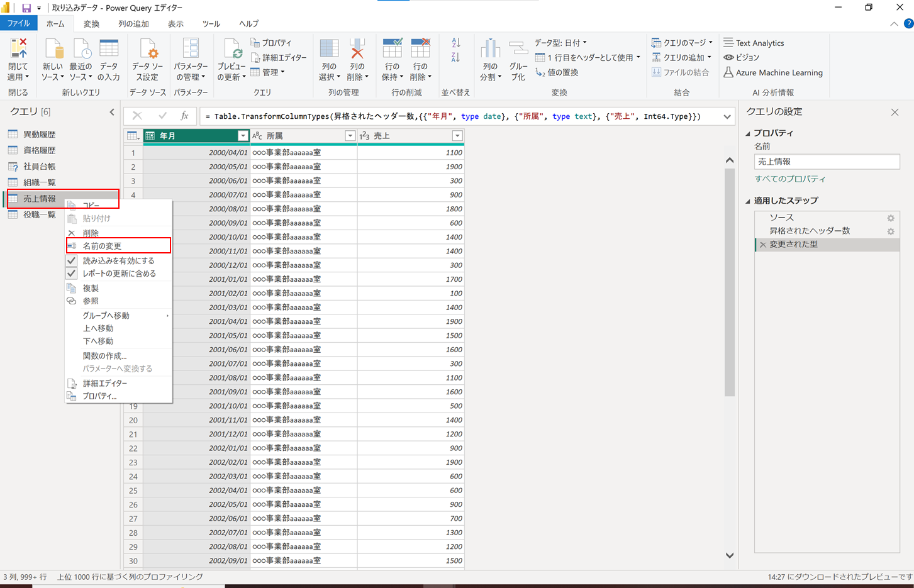Select the 社員台帳 query
Image resolution: width=914 pixels, height=588 pixels.
[40, 166]
